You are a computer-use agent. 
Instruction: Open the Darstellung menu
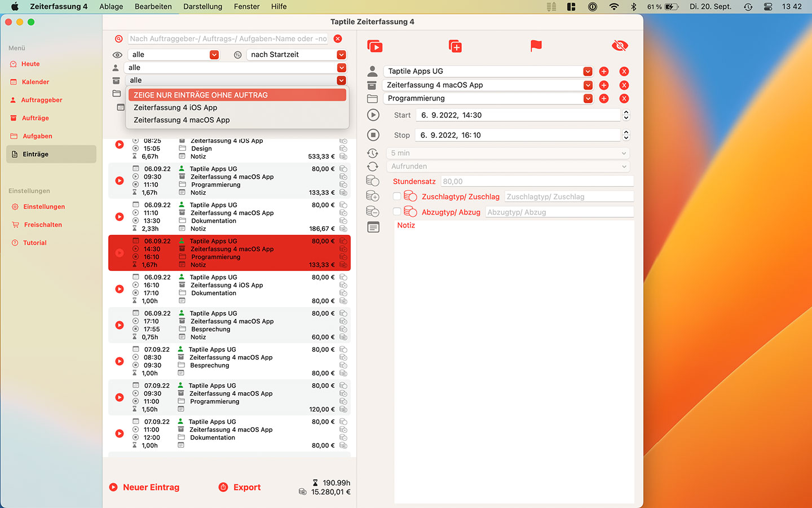pyautogui.click(x=203, y=7)
